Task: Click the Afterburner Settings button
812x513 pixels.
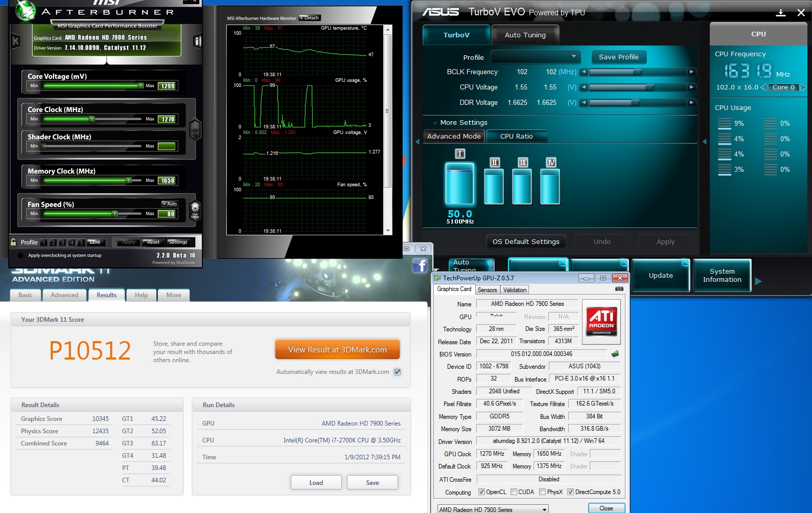Action: click(177, 242)
